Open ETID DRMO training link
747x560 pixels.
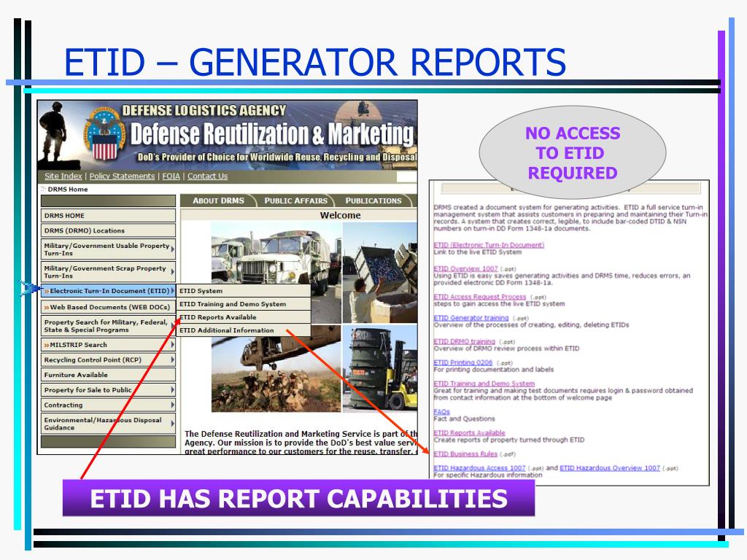(465, 341)
